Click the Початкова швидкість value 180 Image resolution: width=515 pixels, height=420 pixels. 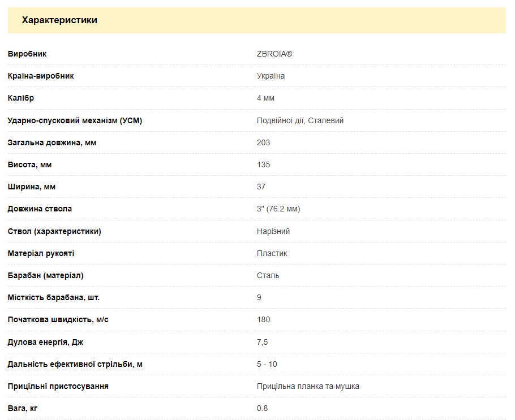263,319
